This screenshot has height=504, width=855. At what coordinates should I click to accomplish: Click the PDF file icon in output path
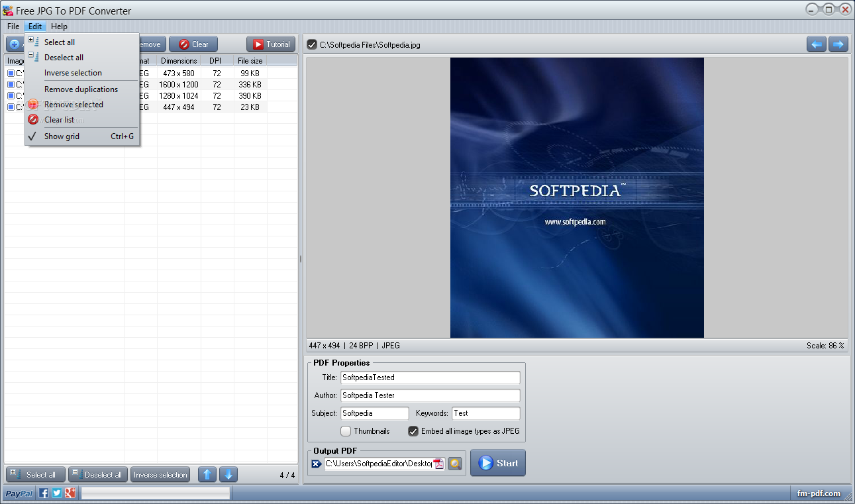[438, 464]
